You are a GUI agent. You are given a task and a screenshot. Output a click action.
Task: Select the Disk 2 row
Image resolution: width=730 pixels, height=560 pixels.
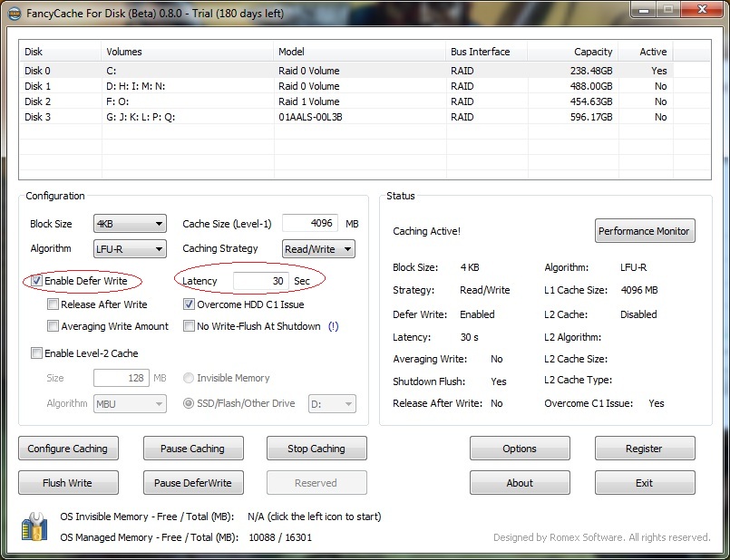pyautogui.click(x=346, y=101)
